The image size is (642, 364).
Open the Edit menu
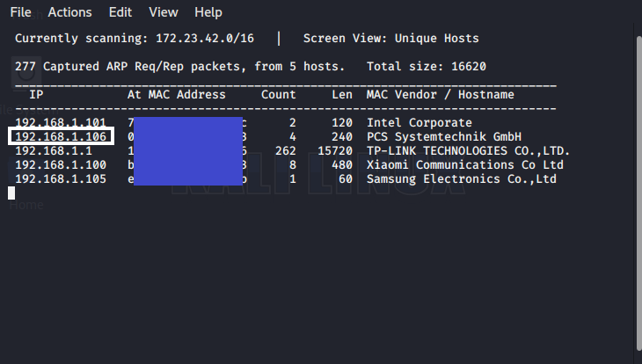click(120, 12)
